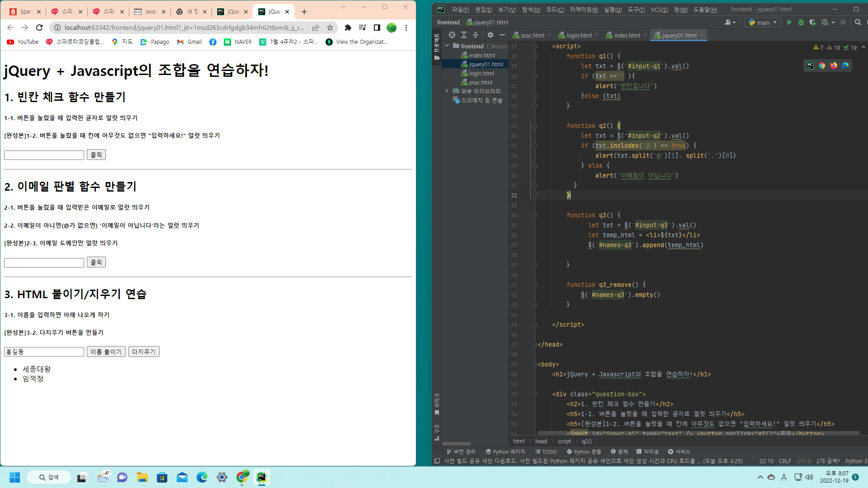Open code-with-me user dropdown
The width and height of the screenshot is (868, 488).
tap(730, 22)
